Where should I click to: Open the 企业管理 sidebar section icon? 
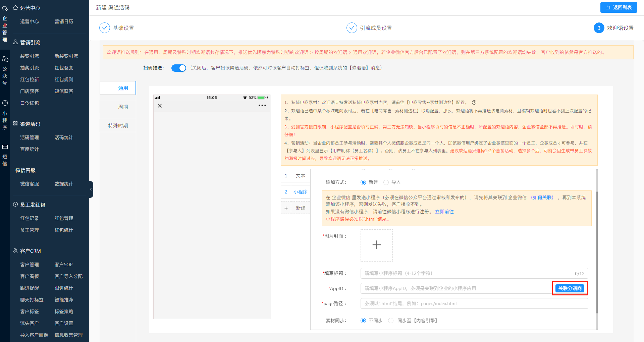(x=5, y=9)
